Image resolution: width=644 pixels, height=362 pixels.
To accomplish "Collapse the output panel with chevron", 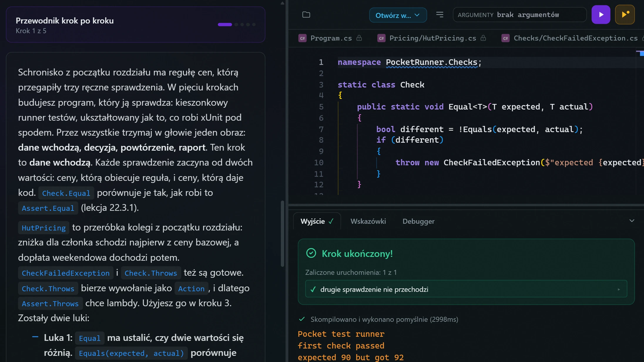I will click(632, 220).
